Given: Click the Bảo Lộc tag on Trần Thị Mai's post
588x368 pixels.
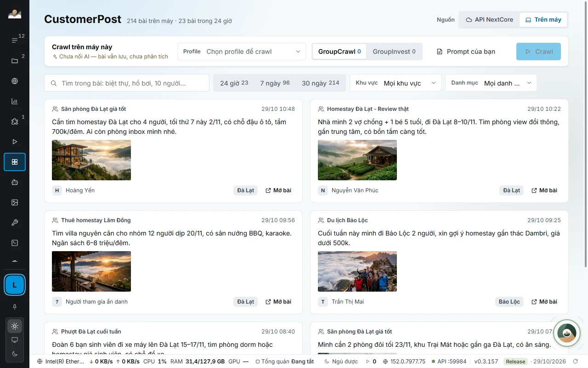Looking at the screenshot, I should point(509,302).
